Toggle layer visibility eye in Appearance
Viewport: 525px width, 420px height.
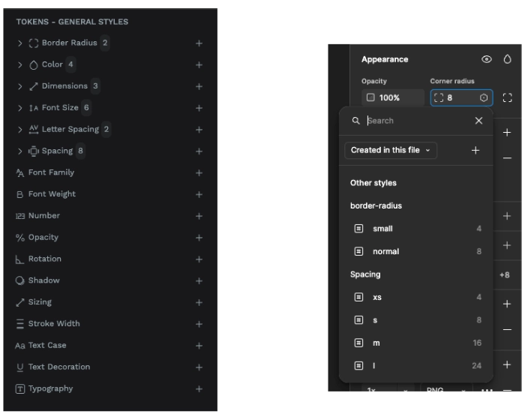point(487,59)
